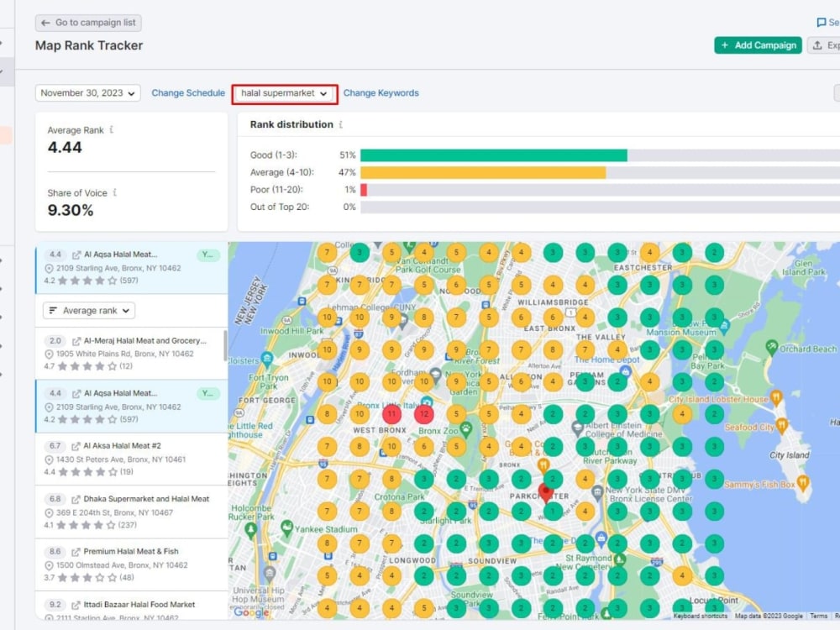Click the yellow Average (4-10) distribution bar
This screenshot has width=840, height=630.
click(x=483, y=172)
